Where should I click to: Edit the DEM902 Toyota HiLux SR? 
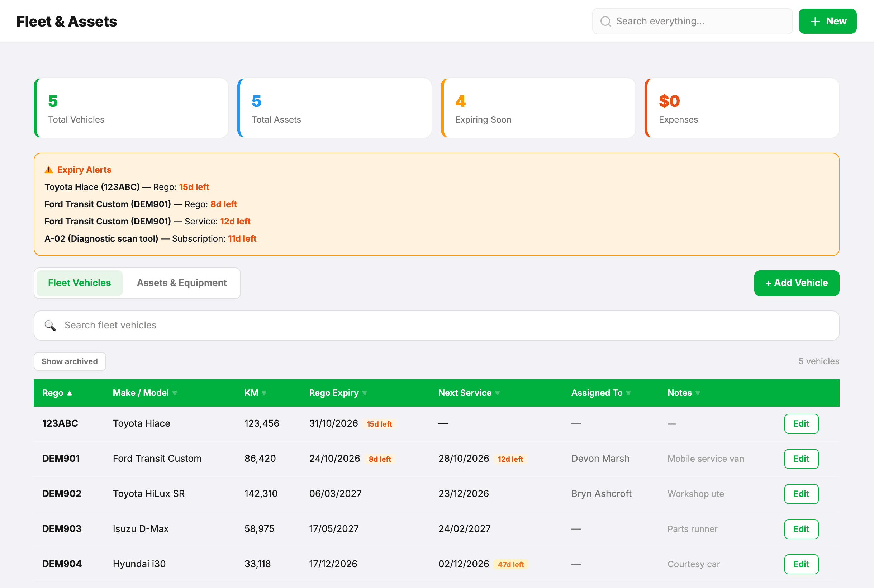[801, 494]
